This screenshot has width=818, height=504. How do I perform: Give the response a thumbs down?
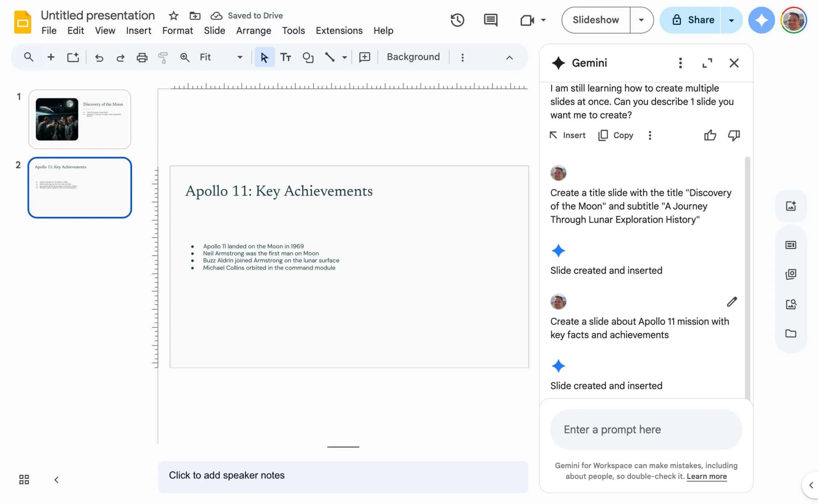[734, 135]
